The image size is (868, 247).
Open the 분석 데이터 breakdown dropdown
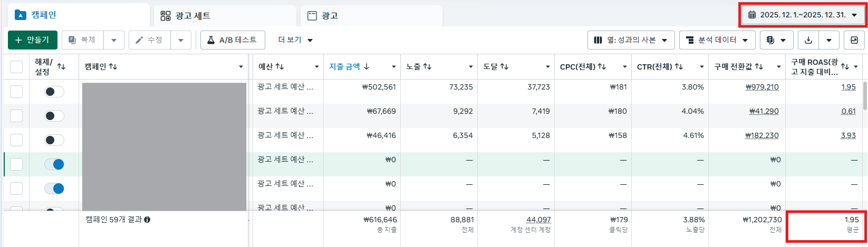click(x=717, y=40)
